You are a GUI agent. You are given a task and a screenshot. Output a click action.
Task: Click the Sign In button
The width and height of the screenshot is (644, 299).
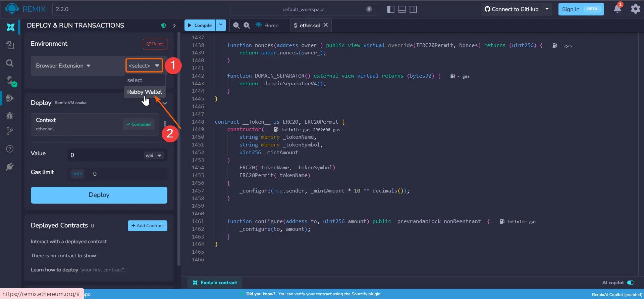581,9
